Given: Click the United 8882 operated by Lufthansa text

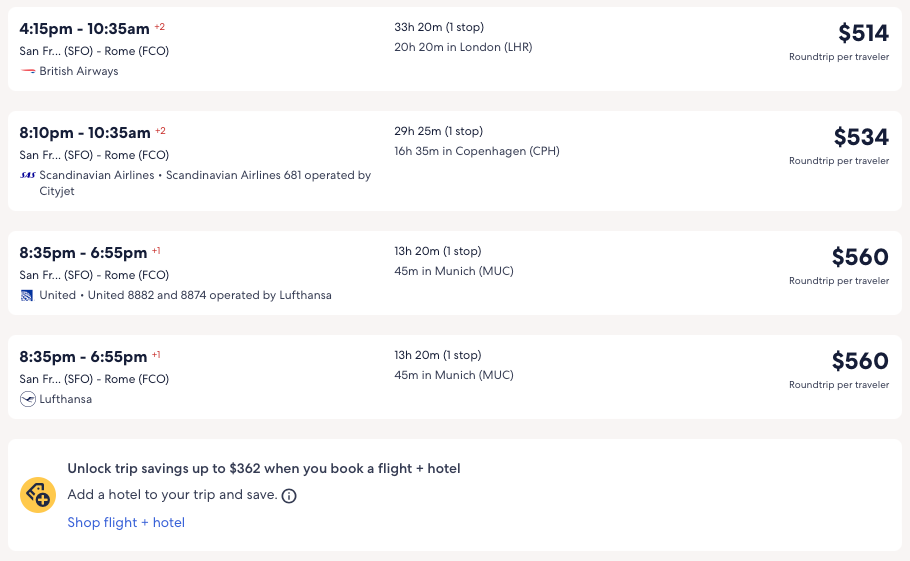Looking at the screenshot, I should click(x=209, y=295).
